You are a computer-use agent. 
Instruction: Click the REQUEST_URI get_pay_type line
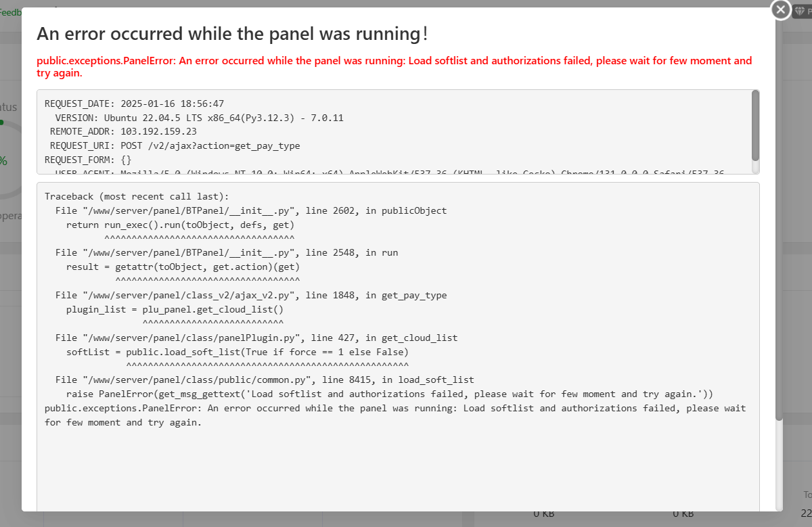pos(175,145)
